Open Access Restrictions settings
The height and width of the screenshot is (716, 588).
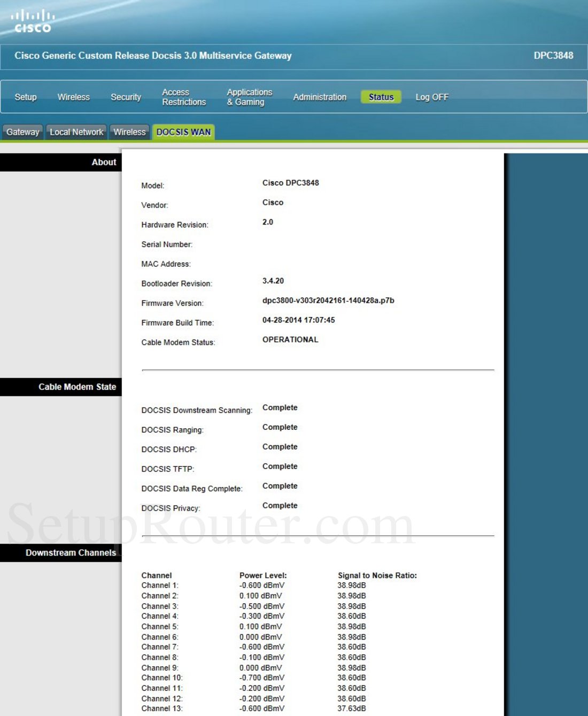(184, 97)
